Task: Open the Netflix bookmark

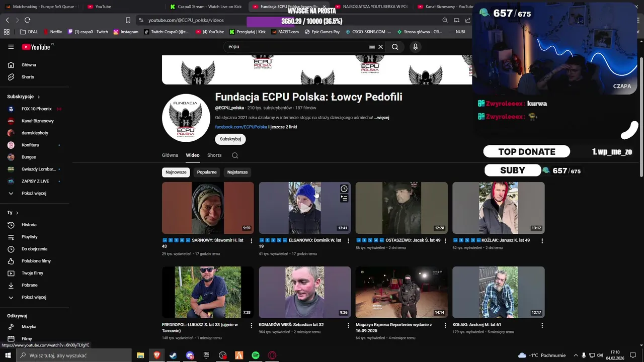Action: 53,32
